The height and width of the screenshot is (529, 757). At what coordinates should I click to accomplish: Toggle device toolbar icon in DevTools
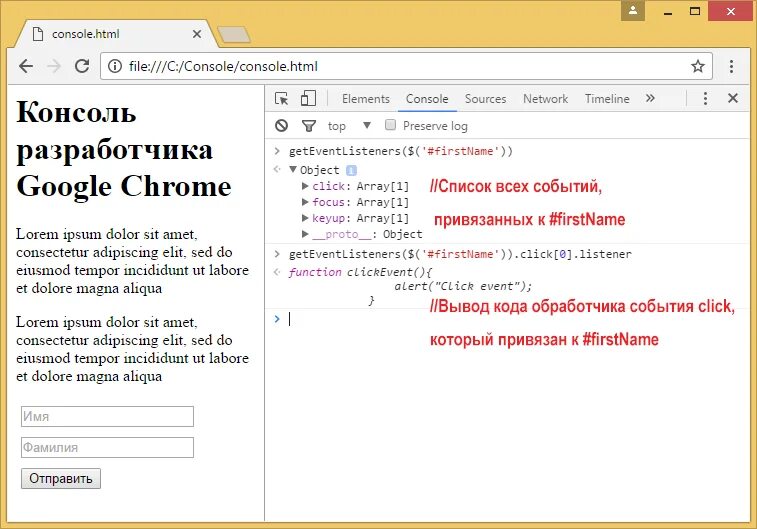click(308, 98)
